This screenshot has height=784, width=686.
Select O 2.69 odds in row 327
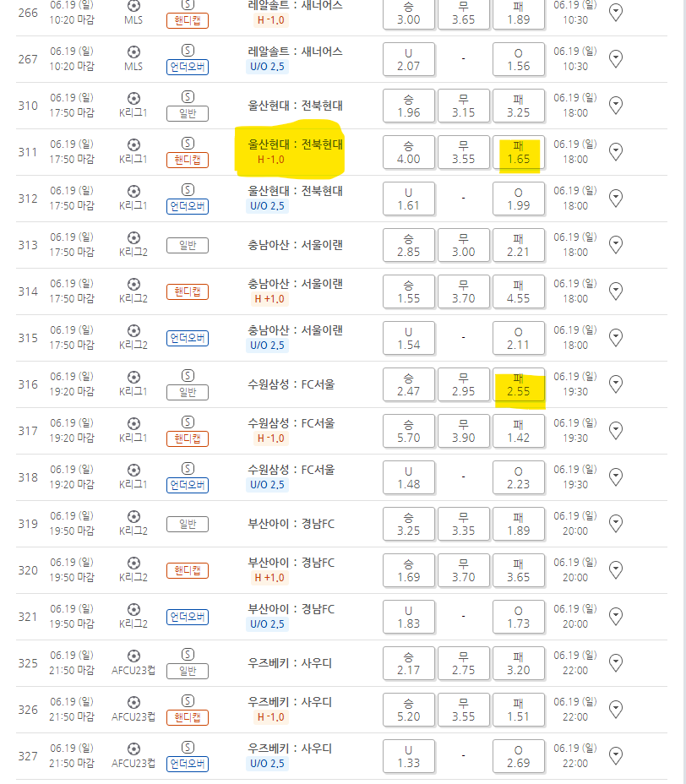519,756
